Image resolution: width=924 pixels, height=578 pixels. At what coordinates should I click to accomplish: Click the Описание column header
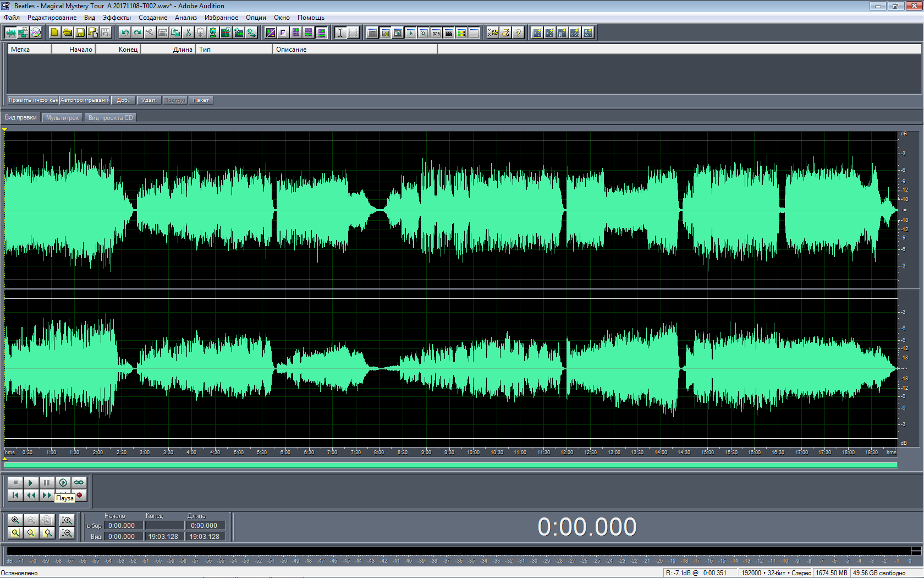tap(355, 50)
